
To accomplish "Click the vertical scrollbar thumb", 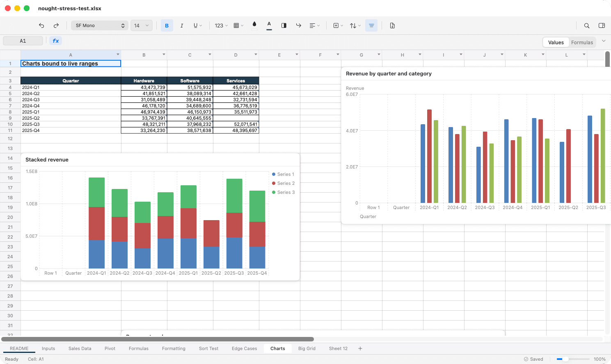I will pyautogui.click(x=608, y=59).
